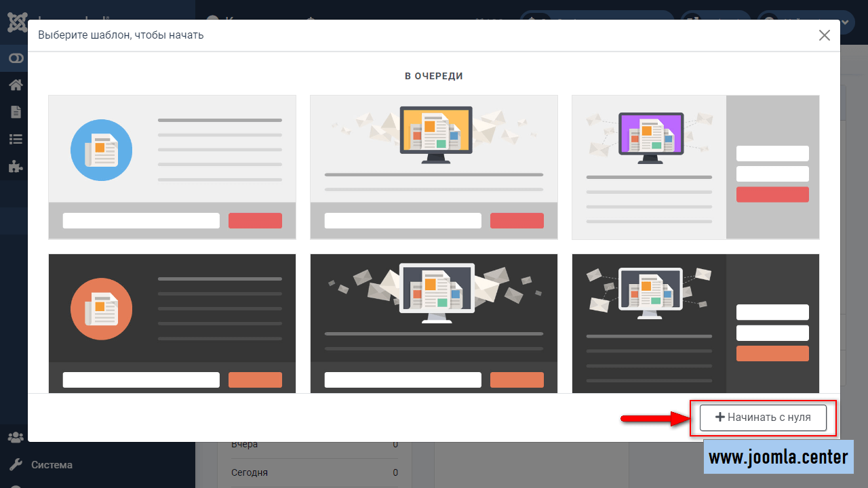The height and width of the screenshot is (488, 868).
Task: Select dark template with orange circle icon
Action: (172, 323)
